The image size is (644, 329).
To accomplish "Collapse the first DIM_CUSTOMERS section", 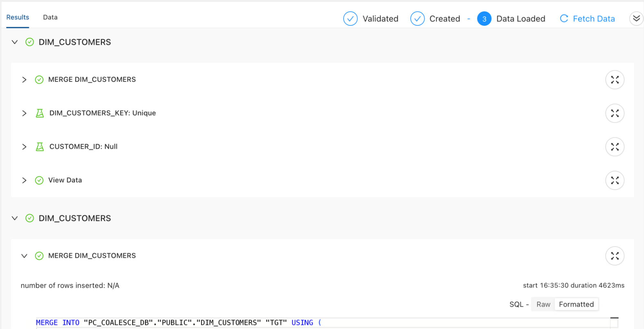I will point(14,42).
